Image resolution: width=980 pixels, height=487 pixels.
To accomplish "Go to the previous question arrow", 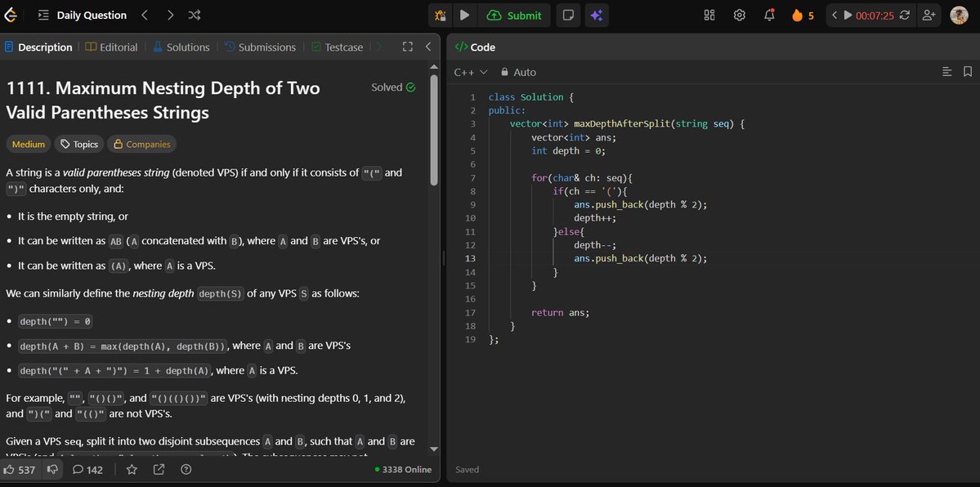I will point(145,15).
